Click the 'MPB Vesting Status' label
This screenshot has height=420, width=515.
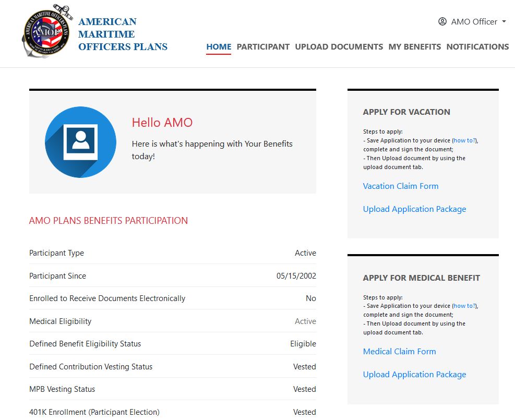(x=62, y=389)
